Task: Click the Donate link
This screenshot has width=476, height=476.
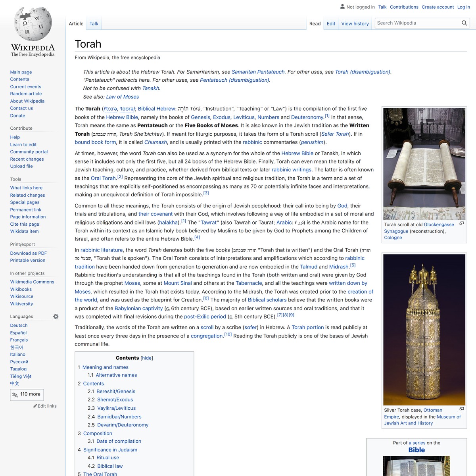Action: point(17,115)
